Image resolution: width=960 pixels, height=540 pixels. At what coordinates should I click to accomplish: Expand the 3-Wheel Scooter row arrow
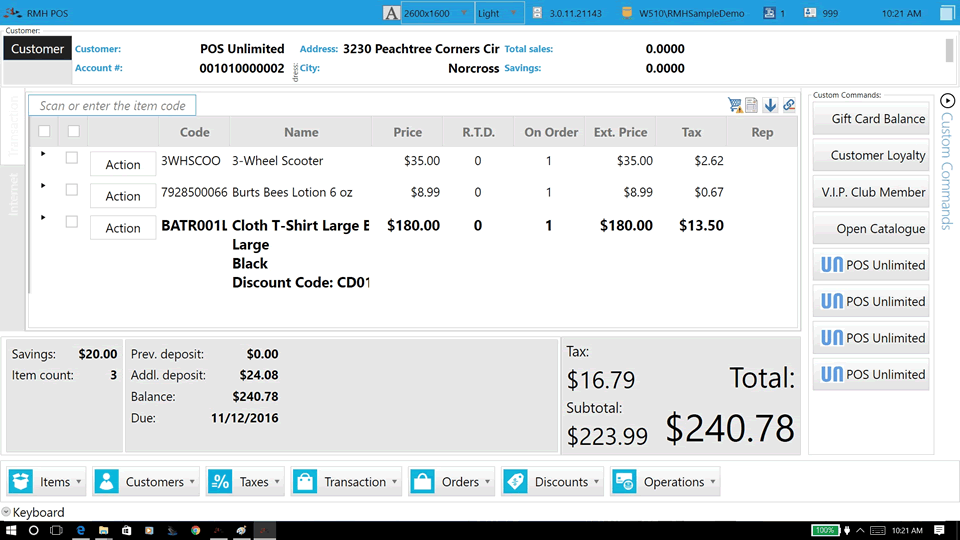click(43, 154)
